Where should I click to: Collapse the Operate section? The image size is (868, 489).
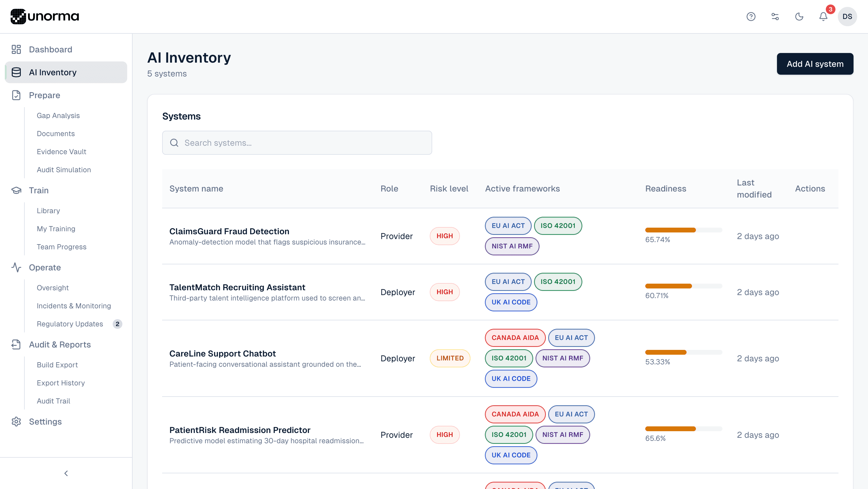pos(66,268)
